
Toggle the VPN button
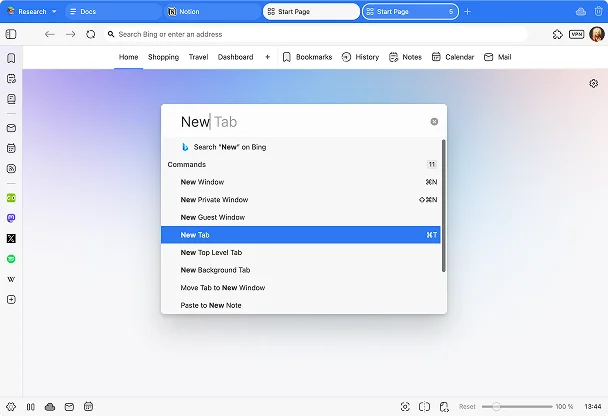click(x=576, y=34)
